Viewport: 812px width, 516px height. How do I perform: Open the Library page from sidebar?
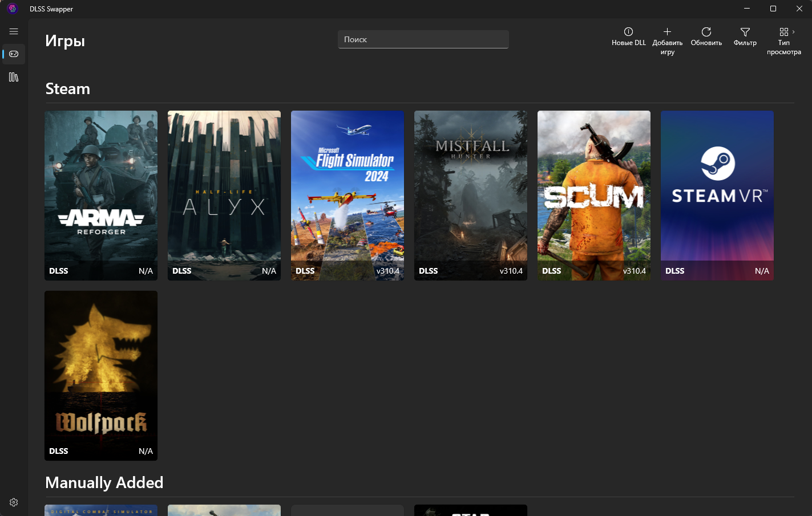14,77
